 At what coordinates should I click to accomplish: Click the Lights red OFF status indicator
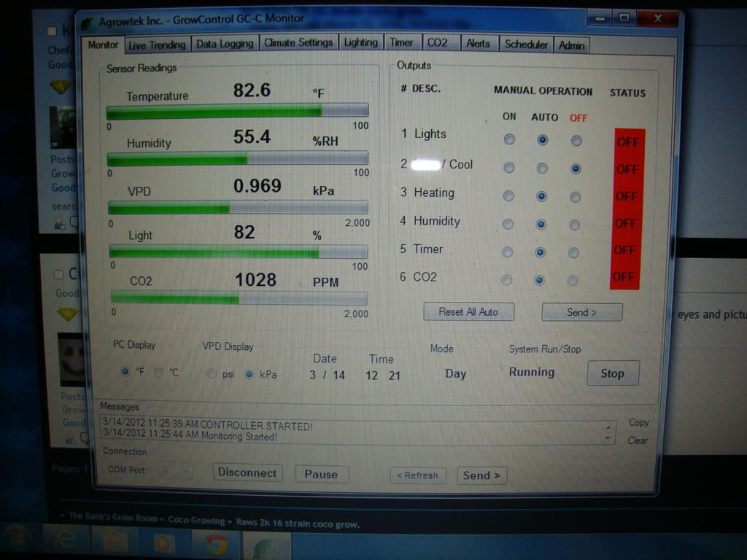tap(629, 142)
